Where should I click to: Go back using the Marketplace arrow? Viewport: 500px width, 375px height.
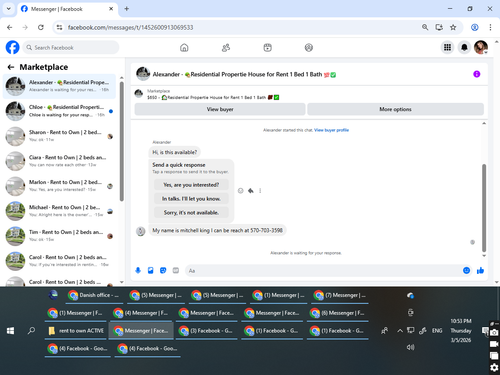pos(11,67)
